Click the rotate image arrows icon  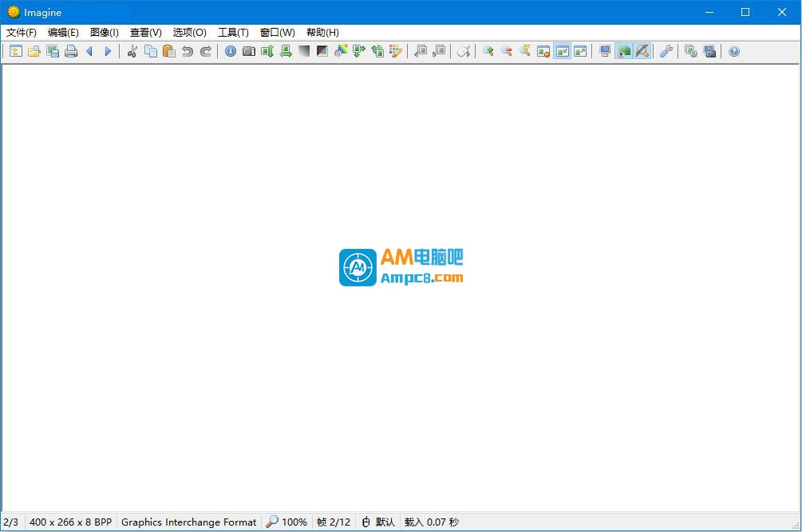(378, 51)
